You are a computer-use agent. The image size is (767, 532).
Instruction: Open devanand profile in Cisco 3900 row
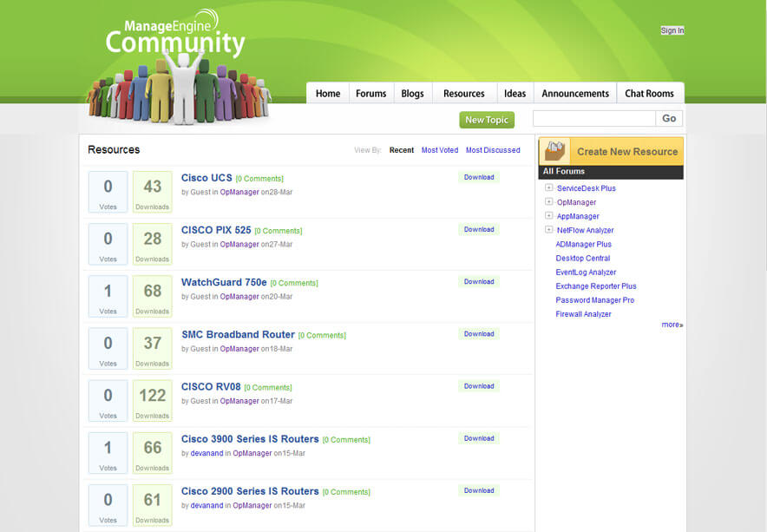[206, 453]
